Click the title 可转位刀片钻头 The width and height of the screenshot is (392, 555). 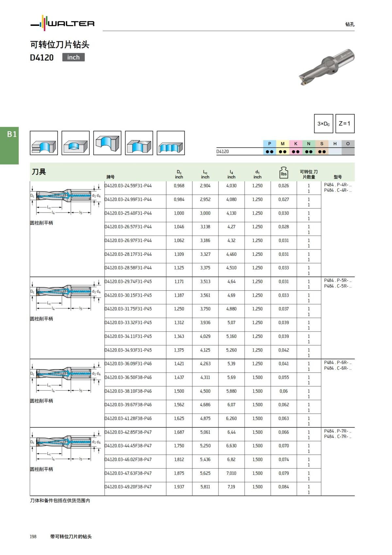coord(59,44)
